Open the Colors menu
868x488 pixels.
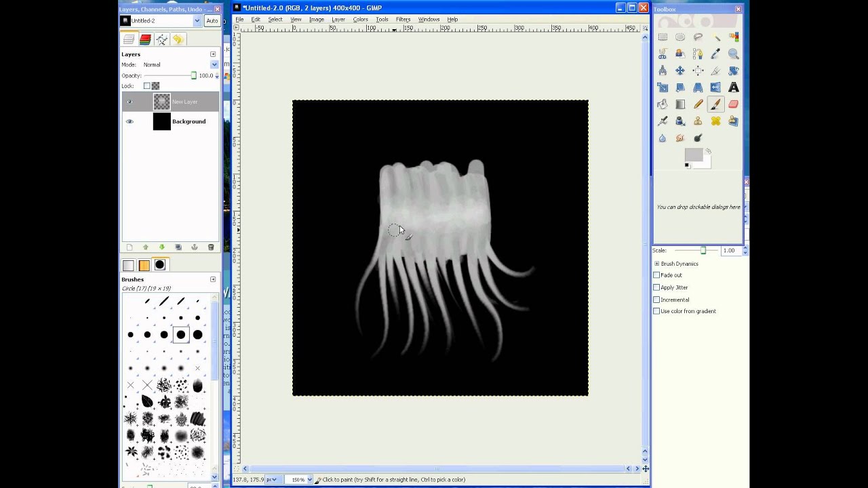[x=360, y=19]
